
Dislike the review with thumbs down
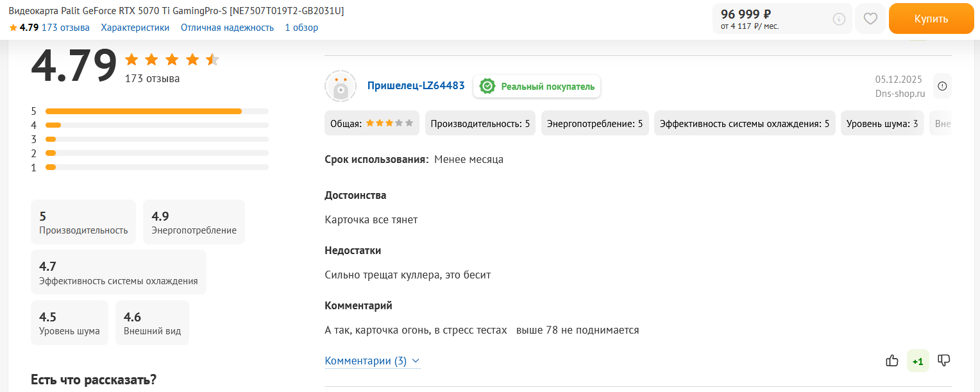[943, 361]
